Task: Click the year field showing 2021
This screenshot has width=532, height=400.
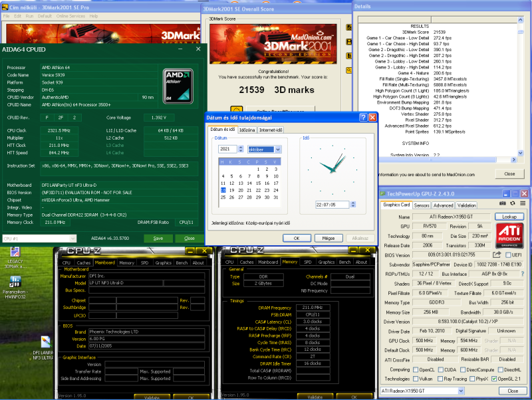Action: [228, 149]
